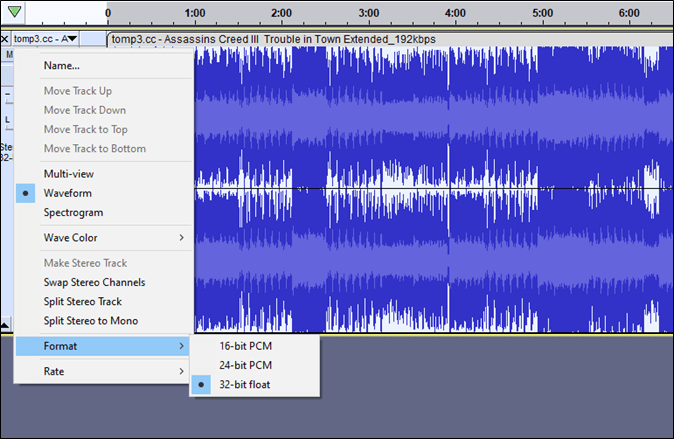
Task: Open the Name... menu entry
Action: pos(61,66)
